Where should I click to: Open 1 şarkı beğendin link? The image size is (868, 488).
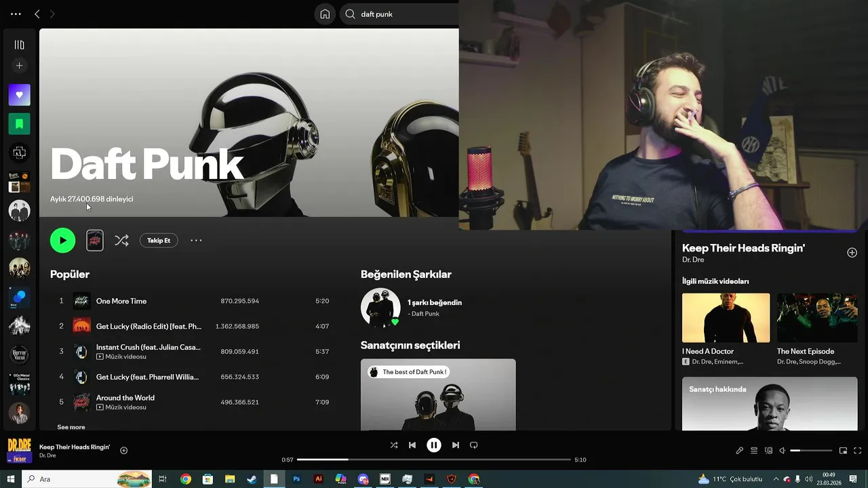point(435,302)
